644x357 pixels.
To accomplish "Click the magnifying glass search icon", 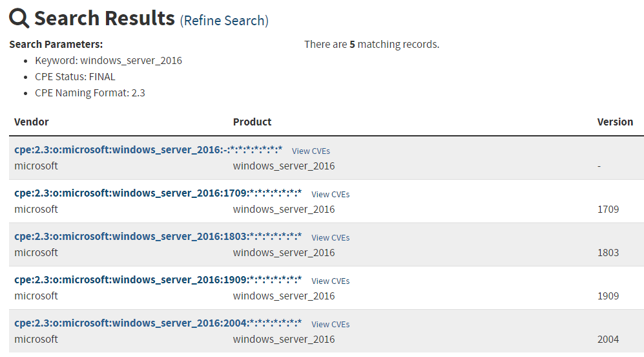I will [x=19, y=18].
